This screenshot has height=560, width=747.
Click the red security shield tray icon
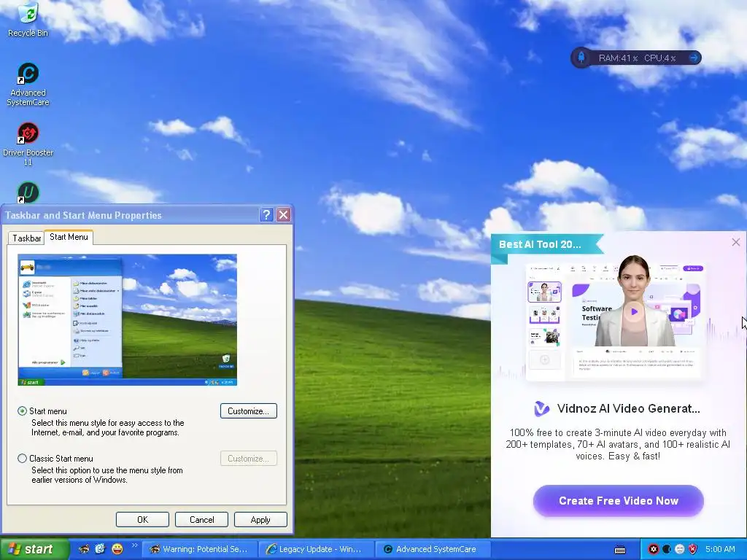tap(693, 549)
